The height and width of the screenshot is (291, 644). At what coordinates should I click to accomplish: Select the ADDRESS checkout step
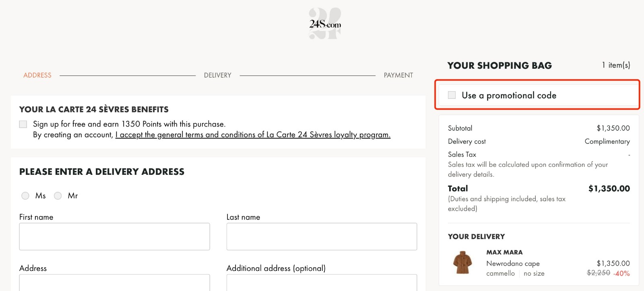38,75
